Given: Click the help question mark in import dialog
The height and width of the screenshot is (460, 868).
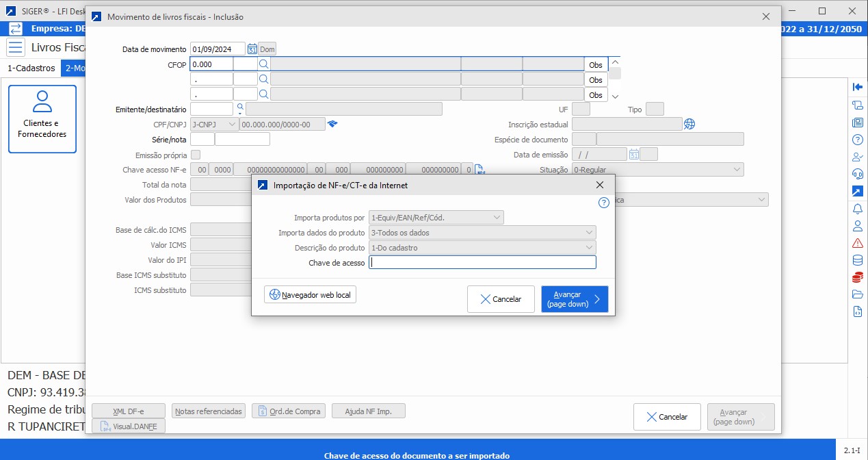Looking at the screenshot, I should [x=603, y=203].
